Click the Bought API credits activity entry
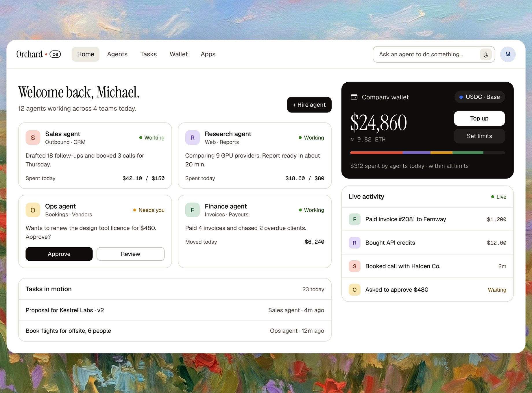Viewport: 532px width, 393px height. [x=427, y=243]
